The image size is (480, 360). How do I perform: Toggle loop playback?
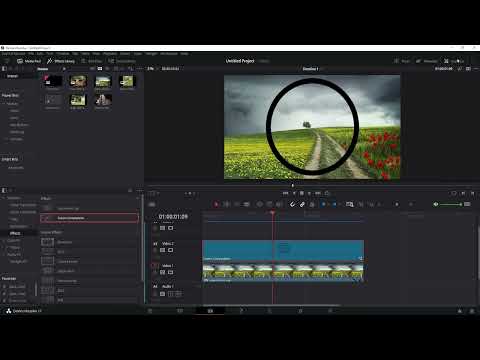[x=327, y=193]
